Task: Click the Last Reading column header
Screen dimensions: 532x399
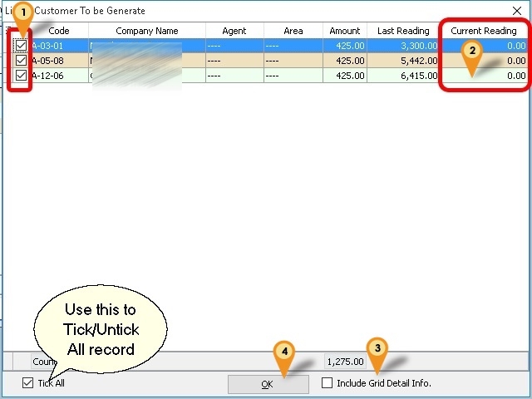Action: 403,31
